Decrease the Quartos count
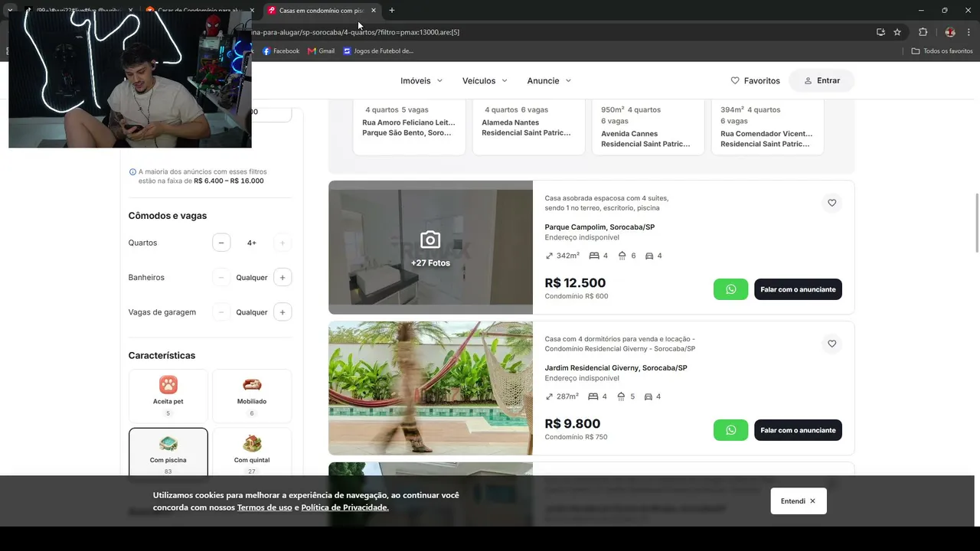This screenshot has height=551, width=980. [x=221, y=243]
